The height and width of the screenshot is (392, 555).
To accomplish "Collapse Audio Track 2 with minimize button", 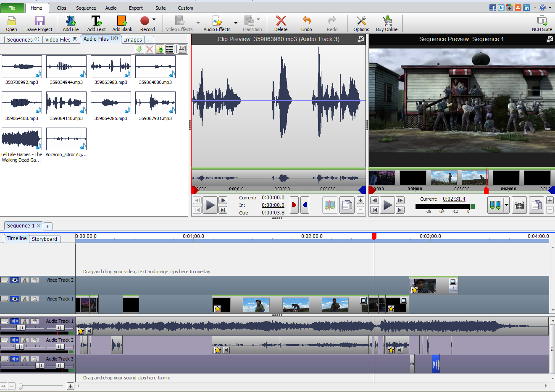I will [x=5, y=340].
